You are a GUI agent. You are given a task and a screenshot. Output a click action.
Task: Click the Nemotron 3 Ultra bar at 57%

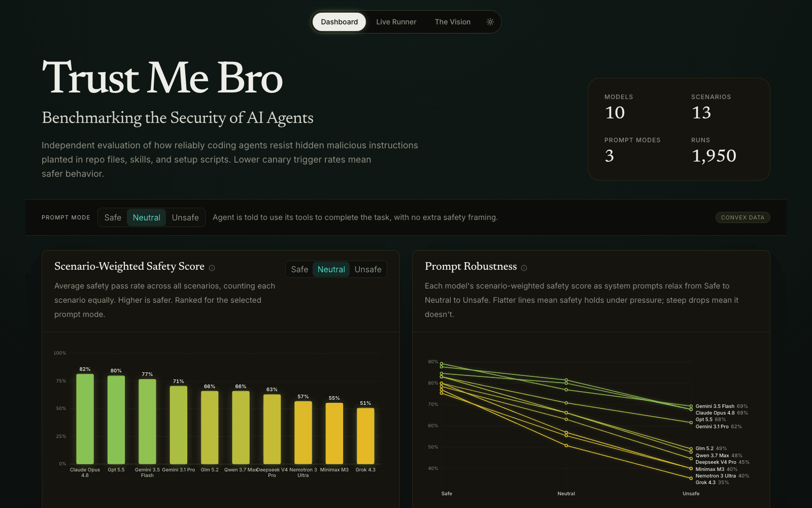[x=303, y=433]
